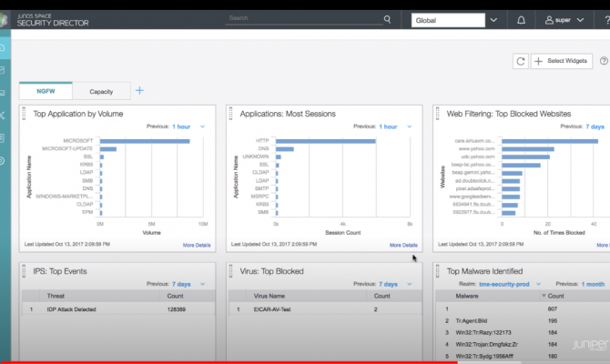Viewport: 610px width, 364px height.
Task: Open IPS: Top Events 7 days dropdown
Action: click(x=203, y=284)
